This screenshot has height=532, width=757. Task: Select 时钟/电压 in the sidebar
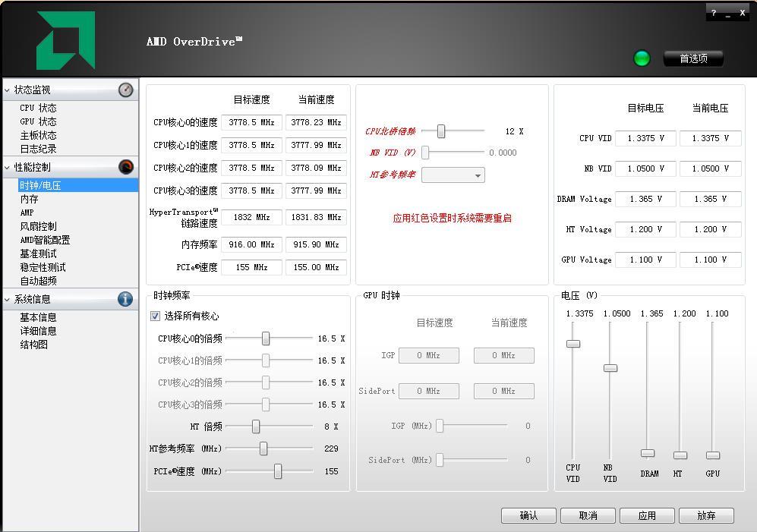click(77, 185)
